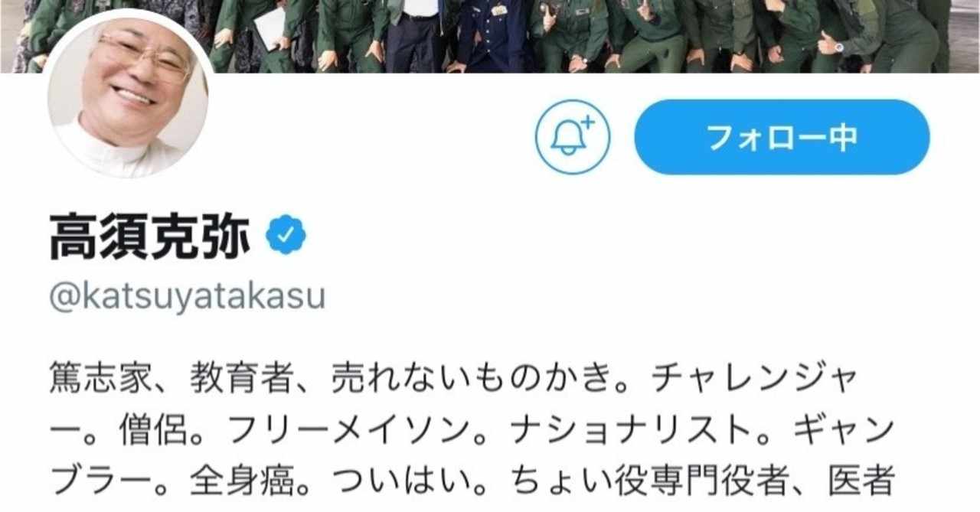980x512 pixels.
Task: Tap the notification bell icon
Action: tap(573, 137)
